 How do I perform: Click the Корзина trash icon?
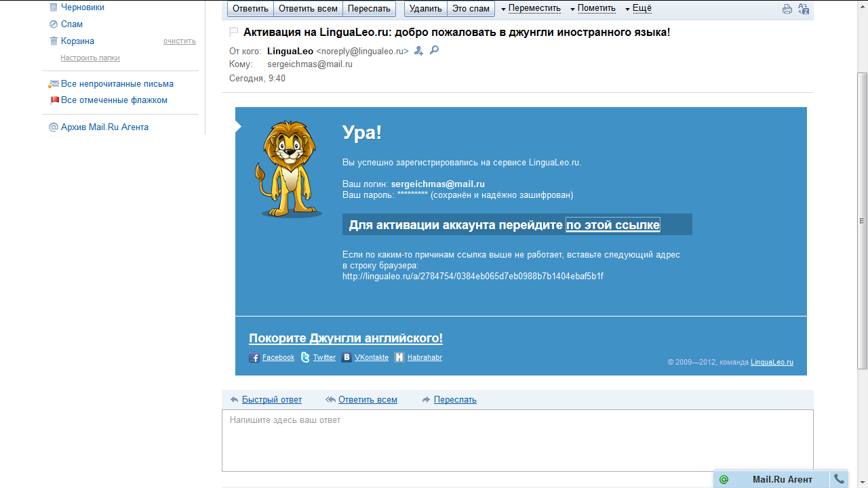[54, 41]
